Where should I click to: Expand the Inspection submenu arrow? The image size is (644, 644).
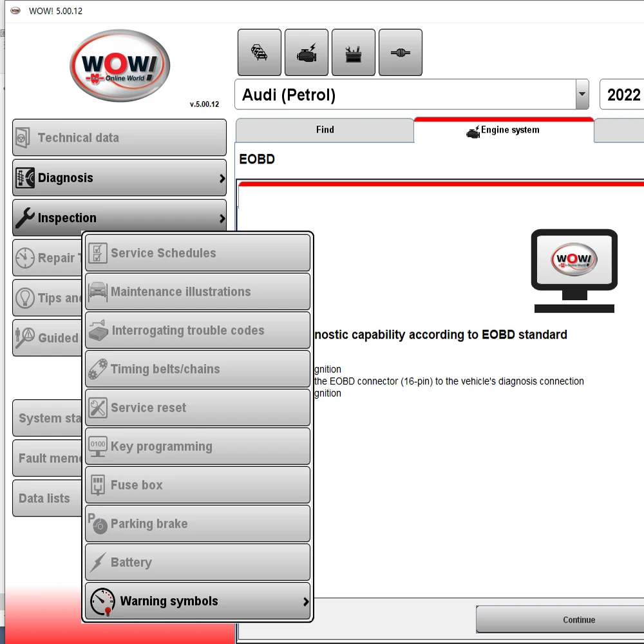[x=222, y=218]
